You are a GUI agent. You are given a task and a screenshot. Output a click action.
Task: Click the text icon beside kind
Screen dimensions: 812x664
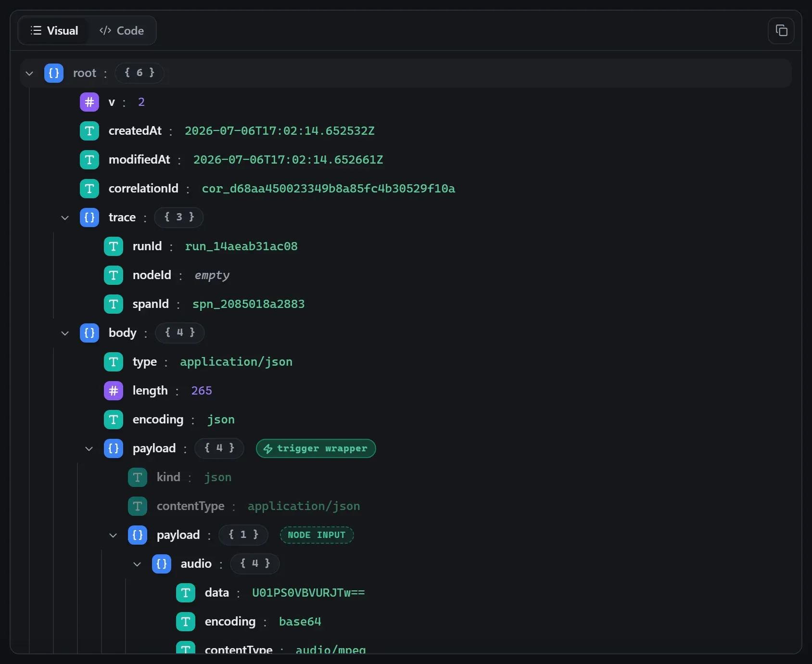[138, 477]
